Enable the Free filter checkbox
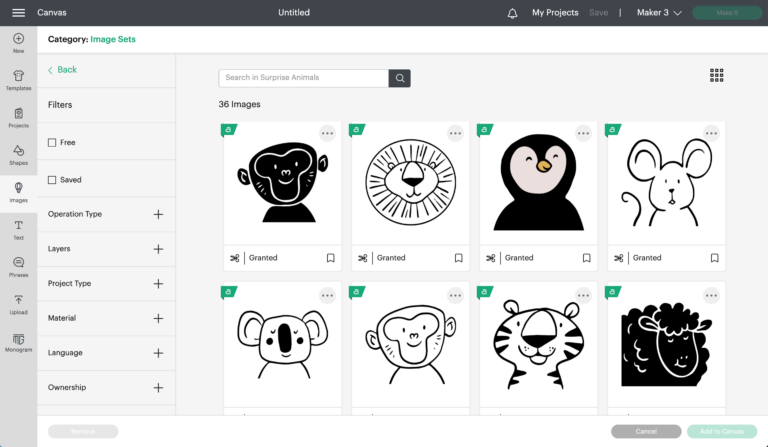The width and height of the screenshot is (768, 447). pos(53,143)
